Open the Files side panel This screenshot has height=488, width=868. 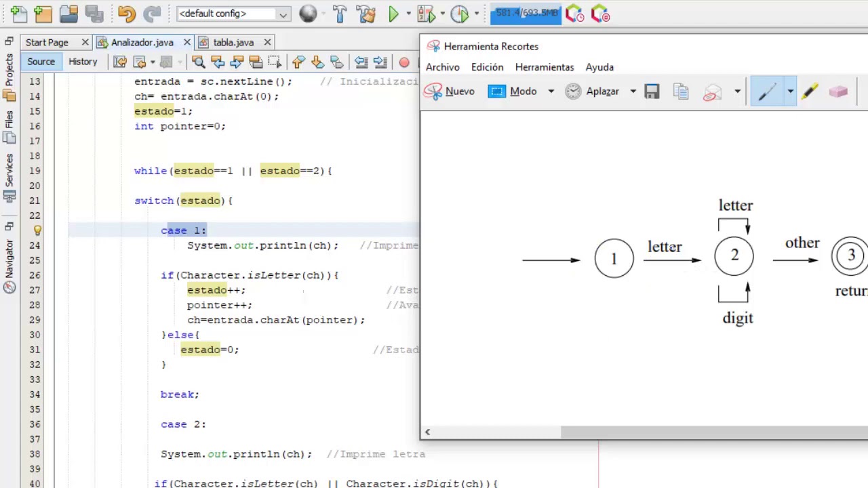coord(9,127)
